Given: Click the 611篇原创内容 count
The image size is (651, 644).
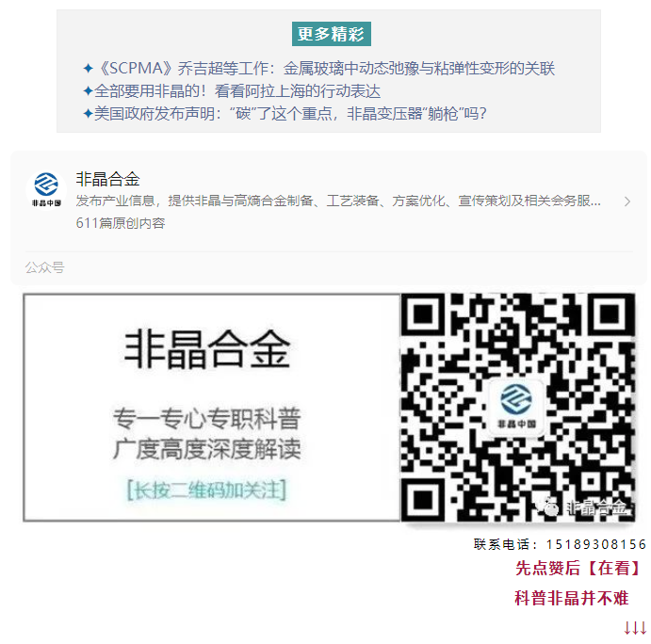Looking at the screenshot, I should [121, 223].
